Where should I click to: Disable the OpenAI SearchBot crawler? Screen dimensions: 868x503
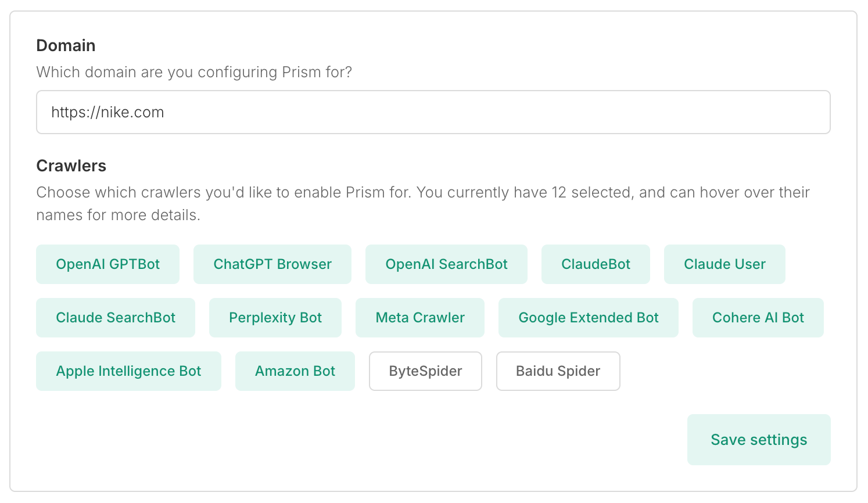tap(446, 264)
